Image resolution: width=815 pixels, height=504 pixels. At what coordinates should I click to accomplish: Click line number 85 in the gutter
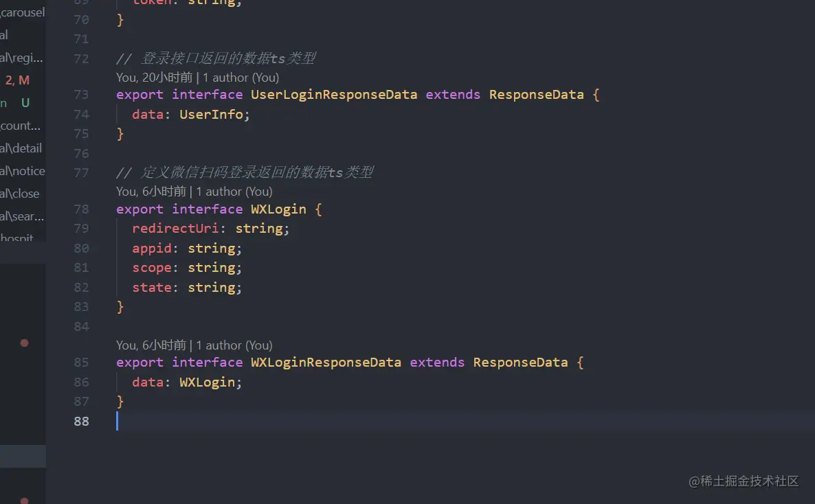tap(81, 362)
